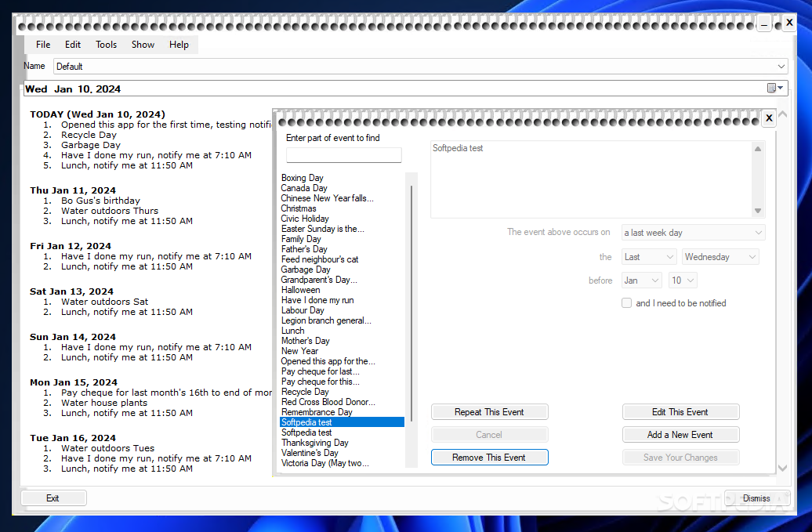This screenshot has width=812, height=532.
Task: Open the Tools menu
Action: click(x=106, y=45)
